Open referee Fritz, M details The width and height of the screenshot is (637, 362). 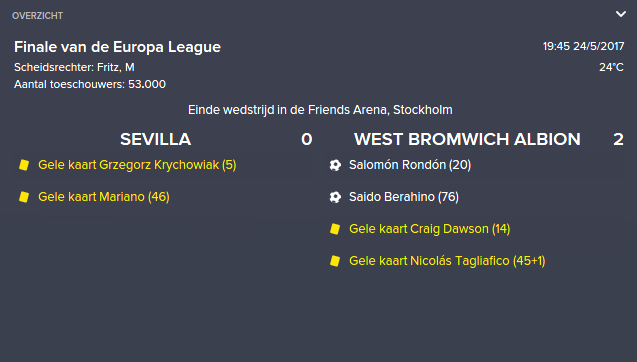coord(116,67)
